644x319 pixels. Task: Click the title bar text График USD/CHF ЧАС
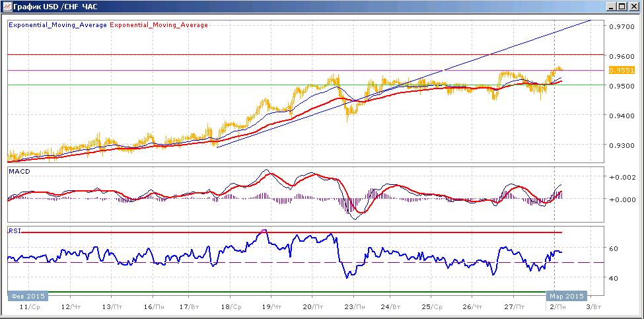tap(56, 7)
